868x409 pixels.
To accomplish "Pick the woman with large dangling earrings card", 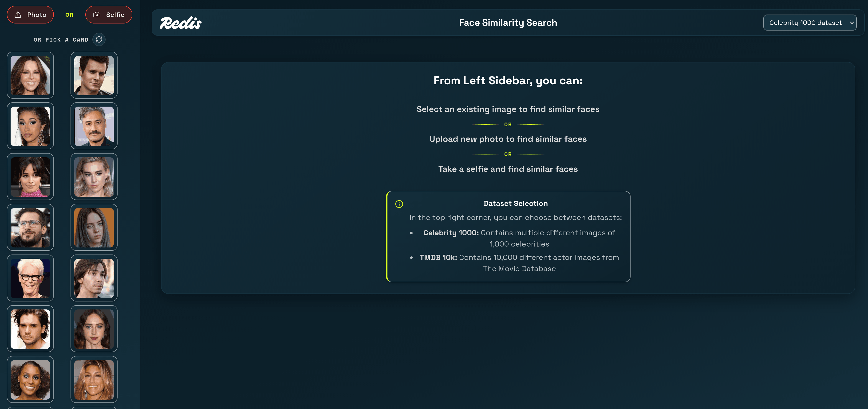I will (x=30, y=126).
